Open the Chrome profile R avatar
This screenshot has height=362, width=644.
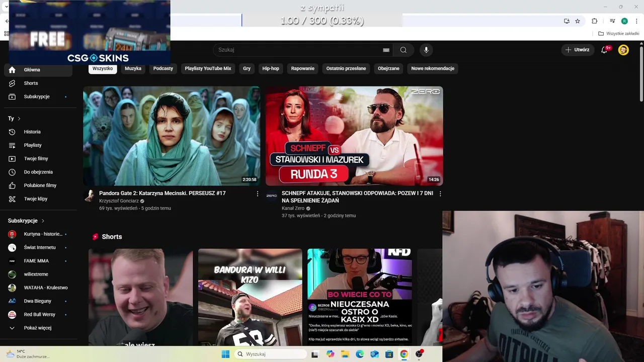(x=624, y=21)
